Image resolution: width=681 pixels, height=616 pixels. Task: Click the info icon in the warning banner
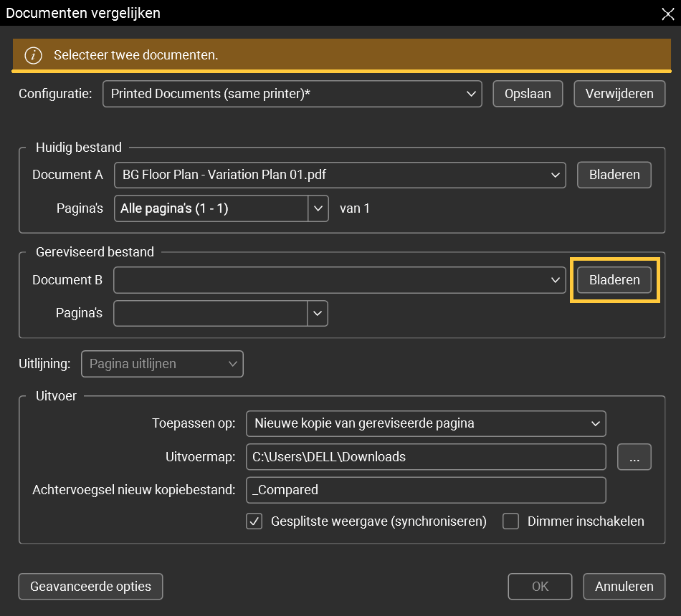tap(33, 56)
